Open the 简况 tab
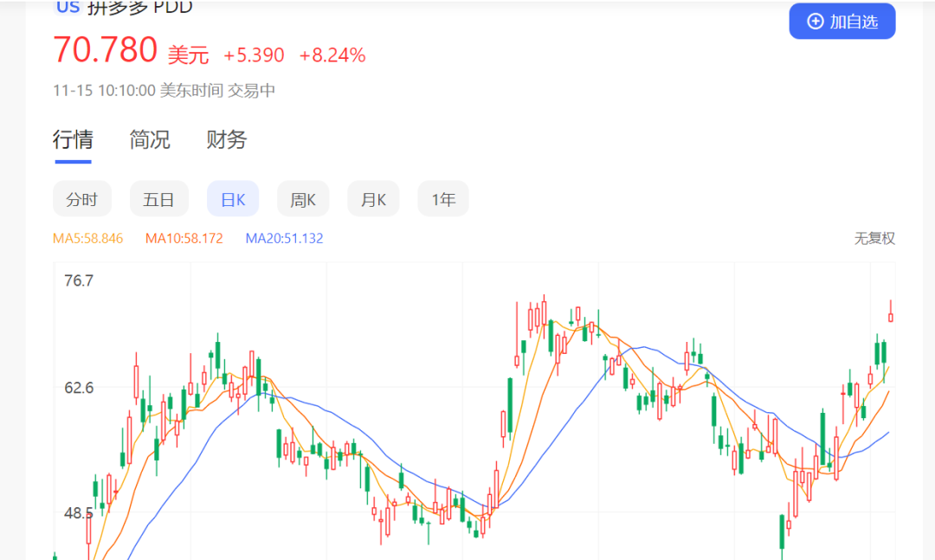935x560 pixels. click(x=150, y=139)
